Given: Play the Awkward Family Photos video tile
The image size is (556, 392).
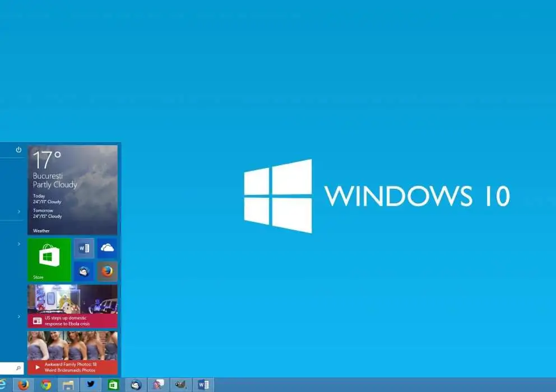Looking at the screenshot, I should (72, 353).
